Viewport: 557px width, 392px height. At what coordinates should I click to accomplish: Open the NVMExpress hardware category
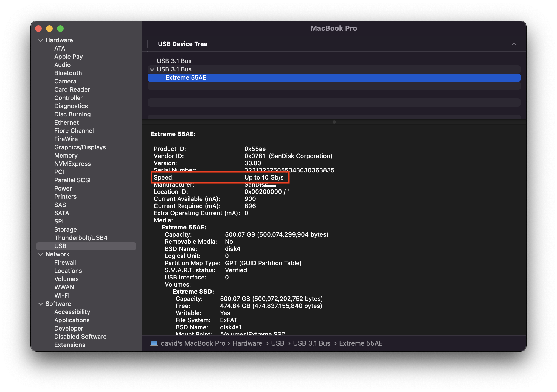[x=72, y=164]
